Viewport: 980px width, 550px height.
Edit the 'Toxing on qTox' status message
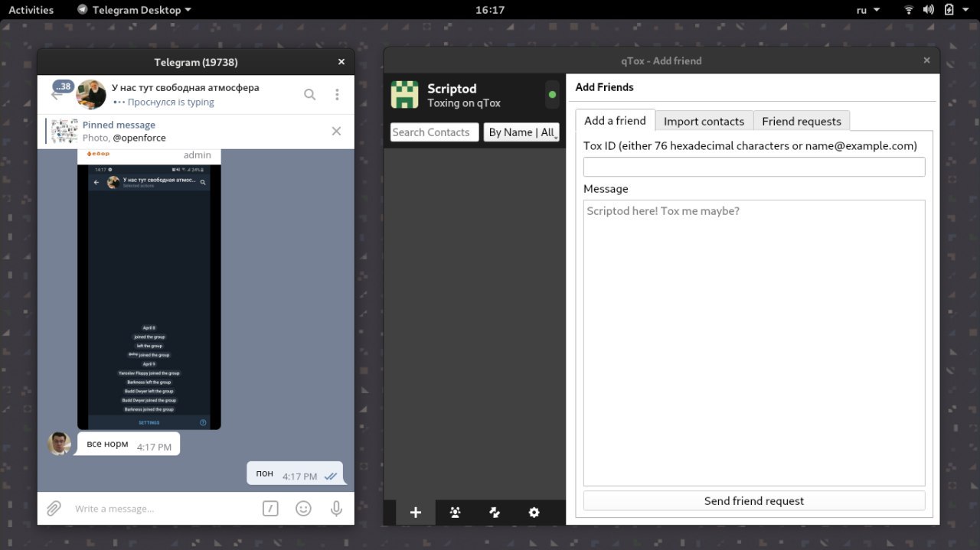464,103
